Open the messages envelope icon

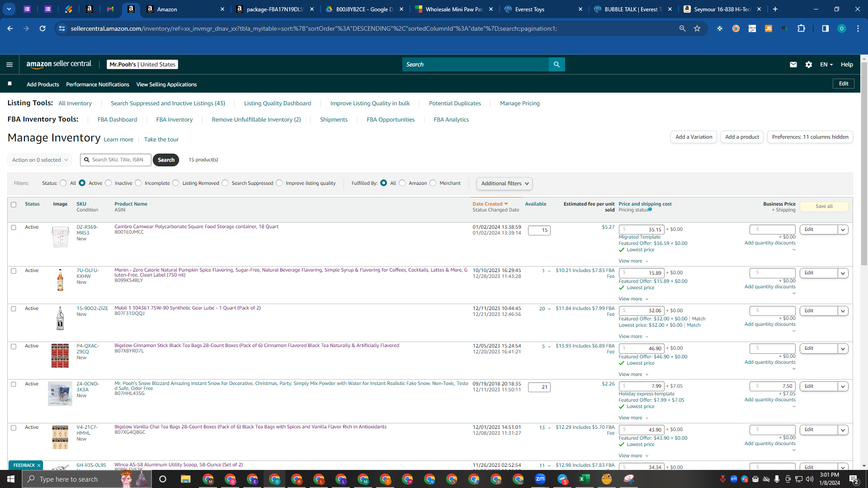(793, 65)
